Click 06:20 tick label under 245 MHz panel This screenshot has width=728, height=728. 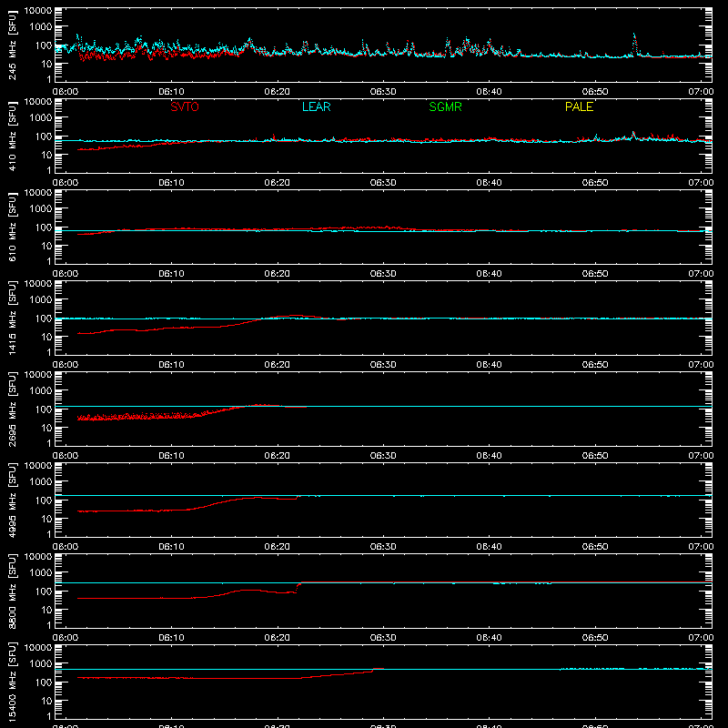click(278, 92)
